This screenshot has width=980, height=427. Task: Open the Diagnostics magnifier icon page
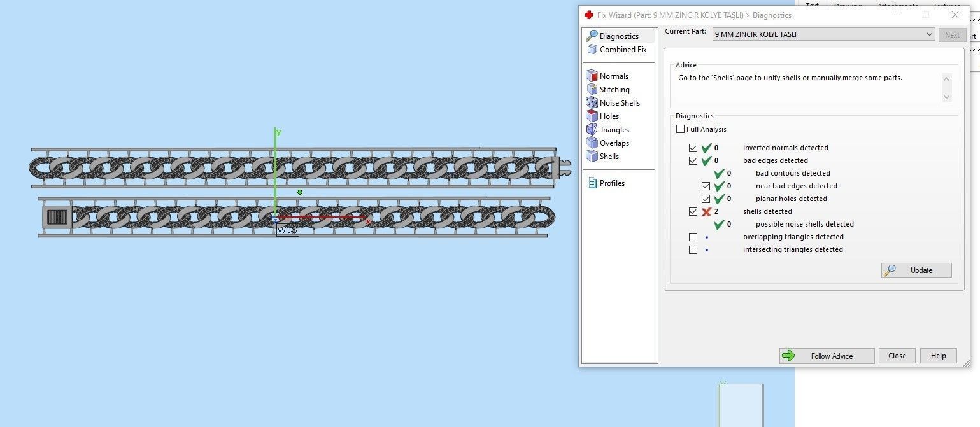(592, 36)
